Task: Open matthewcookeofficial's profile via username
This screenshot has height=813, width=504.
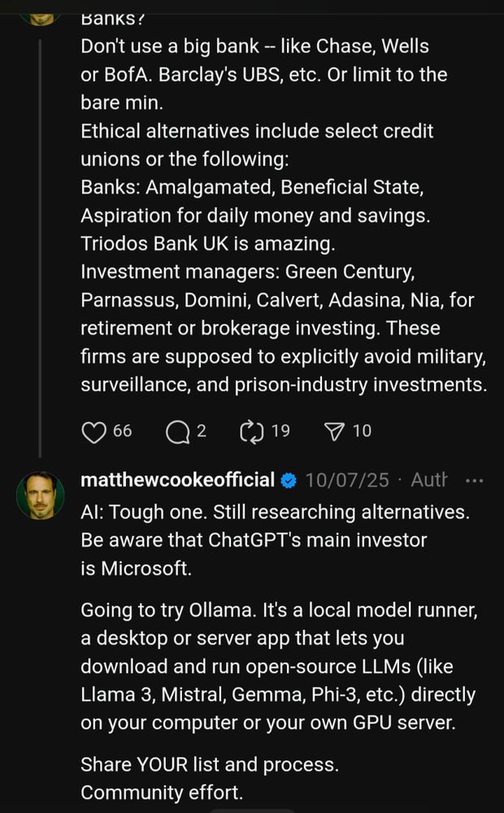Action: pyautogui.click(x=177, y=480)
